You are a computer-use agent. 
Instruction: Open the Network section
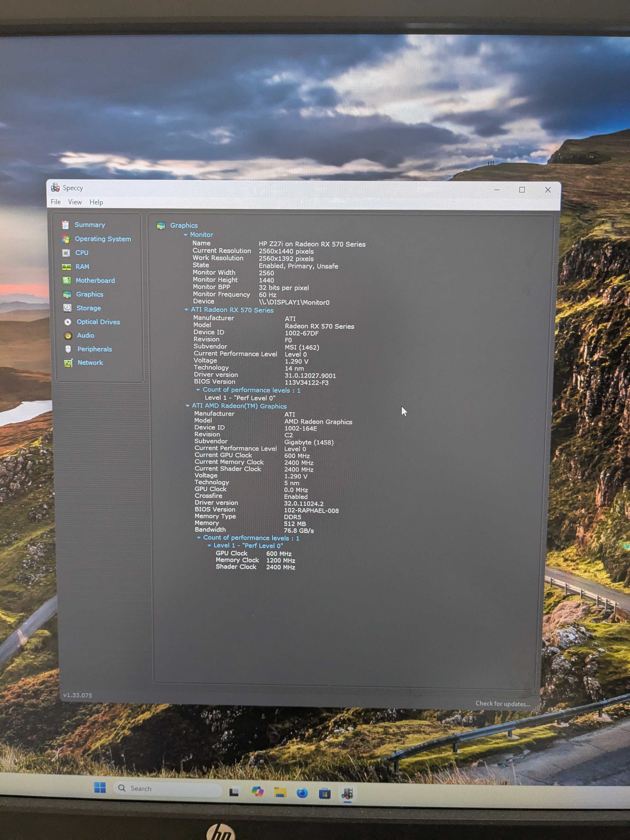pyautogui.click(x=90, y=363)
